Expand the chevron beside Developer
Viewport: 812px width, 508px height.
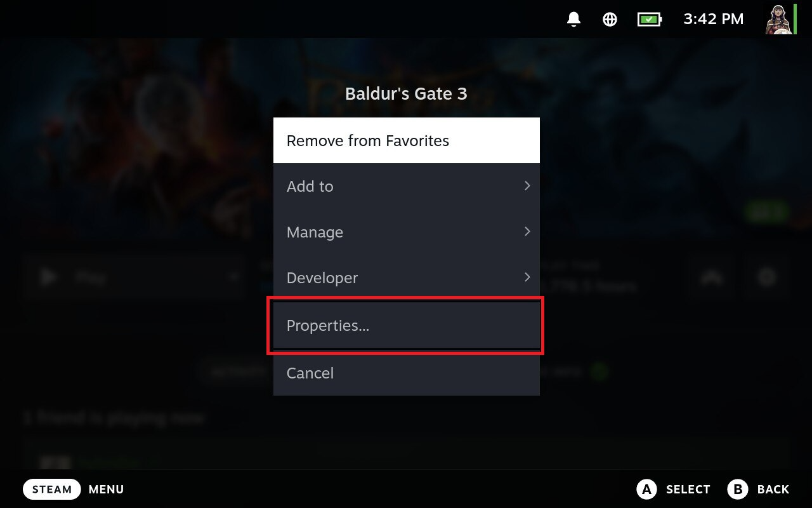click(x=527, y=277)
